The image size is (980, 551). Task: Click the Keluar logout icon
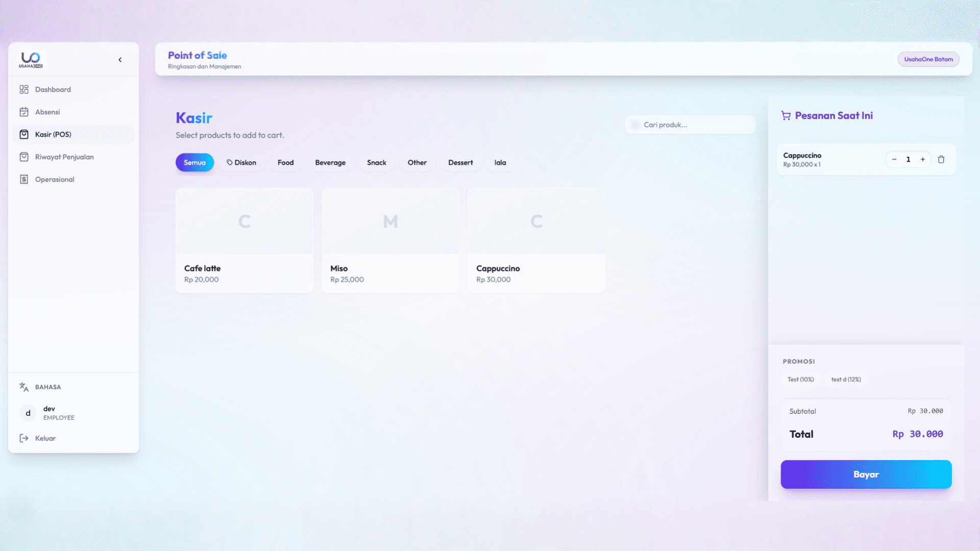pos(24,438)
